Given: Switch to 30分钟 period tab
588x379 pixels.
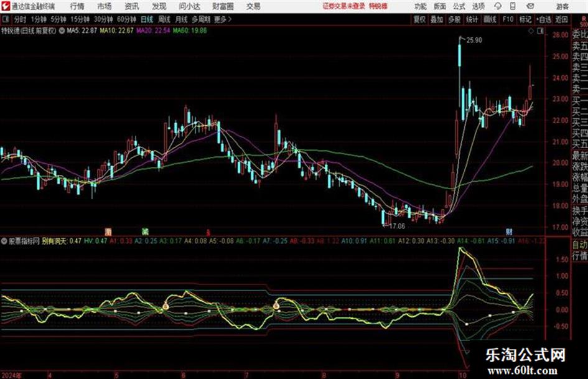Looking at the screenshot, I should (103, 19).
